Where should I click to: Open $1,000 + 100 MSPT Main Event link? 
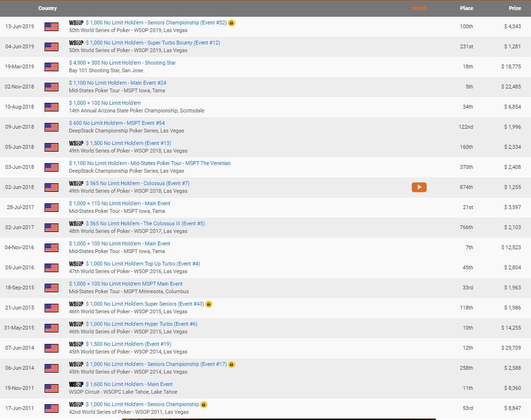[125, 284]
